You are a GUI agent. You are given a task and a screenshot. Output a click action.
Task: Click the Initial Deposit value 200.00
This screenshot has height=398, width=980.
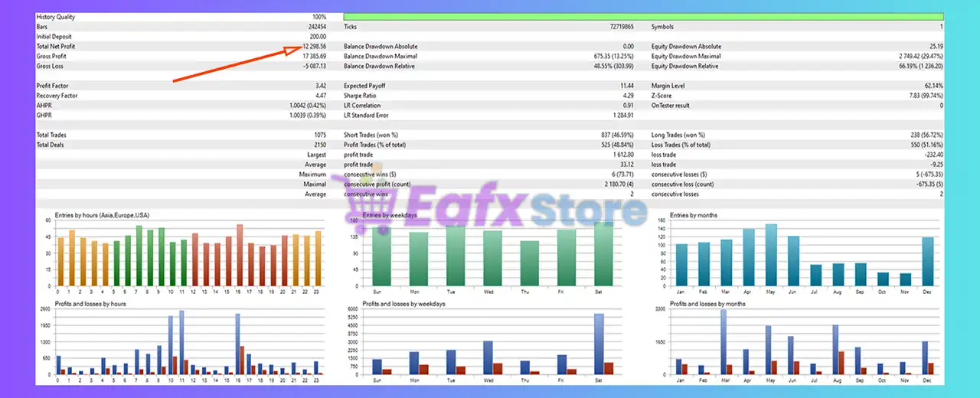pyautogui.click(x=317, y=37)
